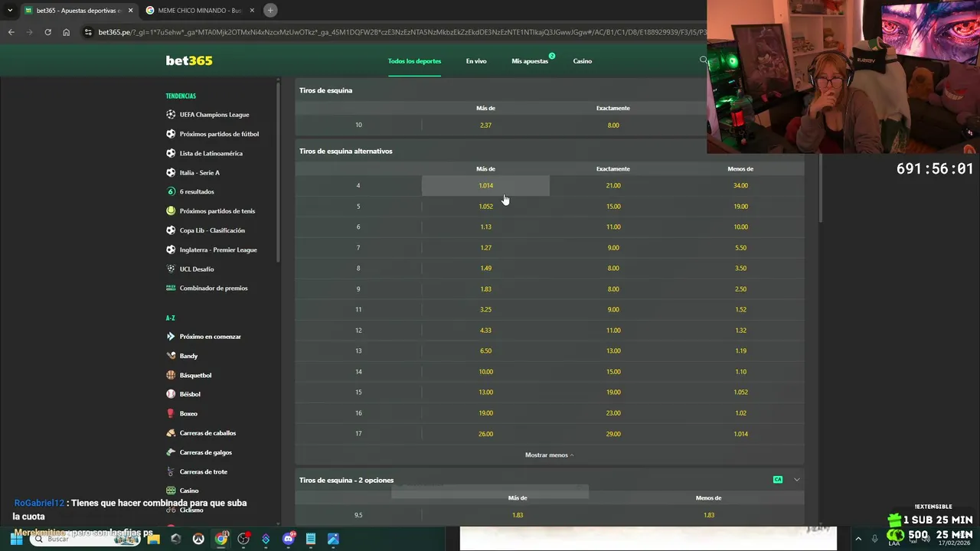Click the Boxeo glove icon
980x551 pixels.
click(171, 413)
